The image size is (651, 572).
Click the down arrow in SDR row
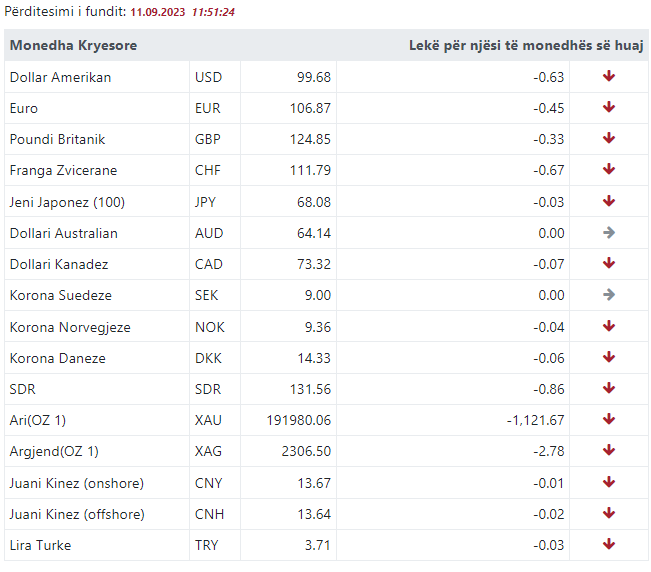point(609,389)
